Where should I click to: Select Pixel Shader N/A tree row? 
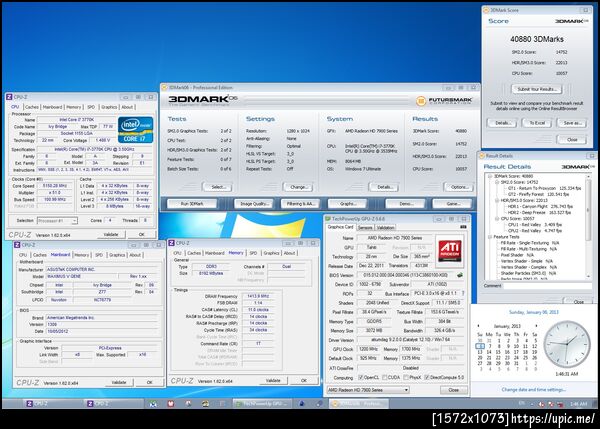pyautogui.click(x=517, y=255)
